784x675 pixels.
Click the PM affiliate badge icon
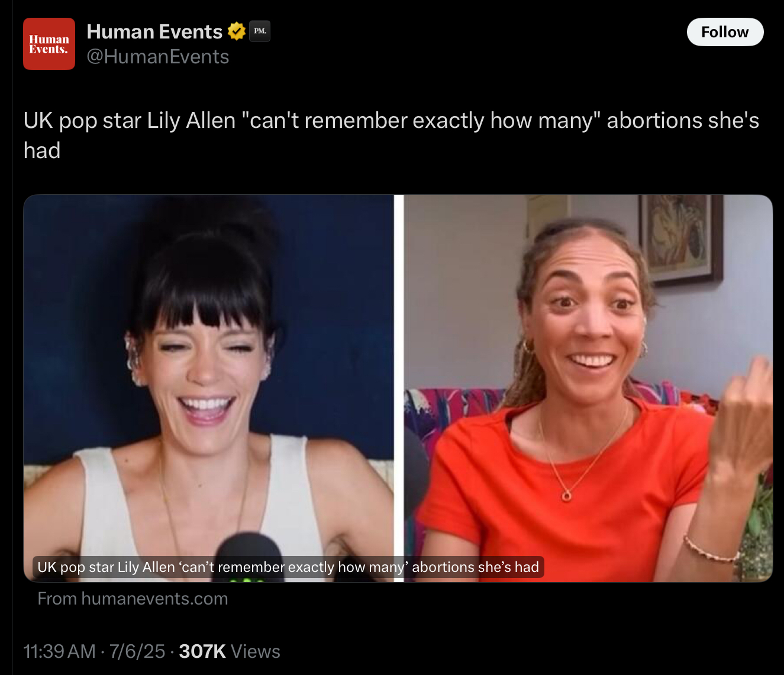pyautogui.click(x=260, y=31)
